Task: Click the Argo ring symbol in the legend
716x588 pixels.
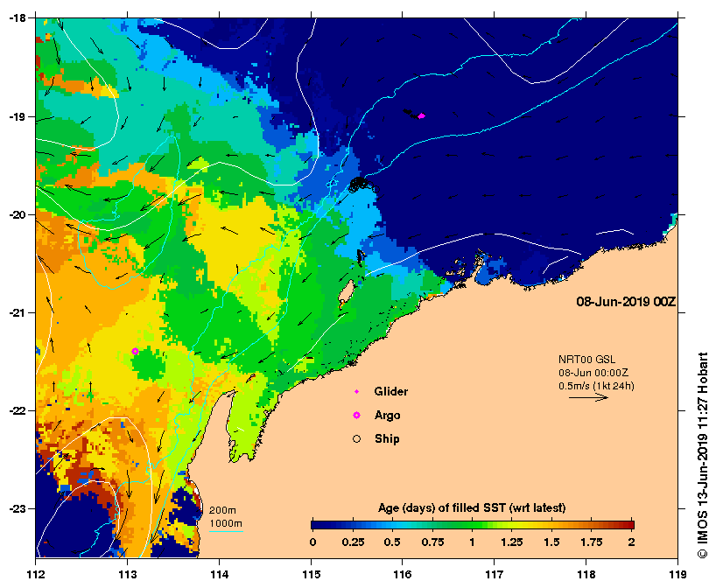Action: pos(356,415)
